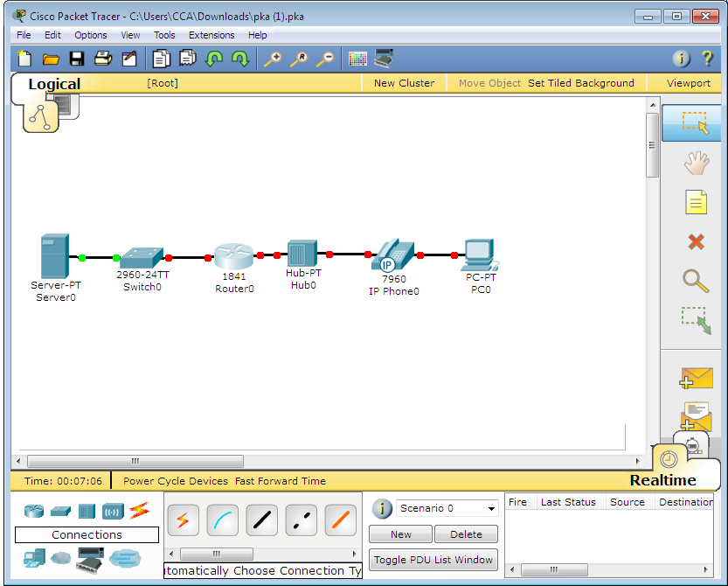Open the Options menu
Image resolution: width=728 pixels, height=586 pixels.
coord(91,35)
